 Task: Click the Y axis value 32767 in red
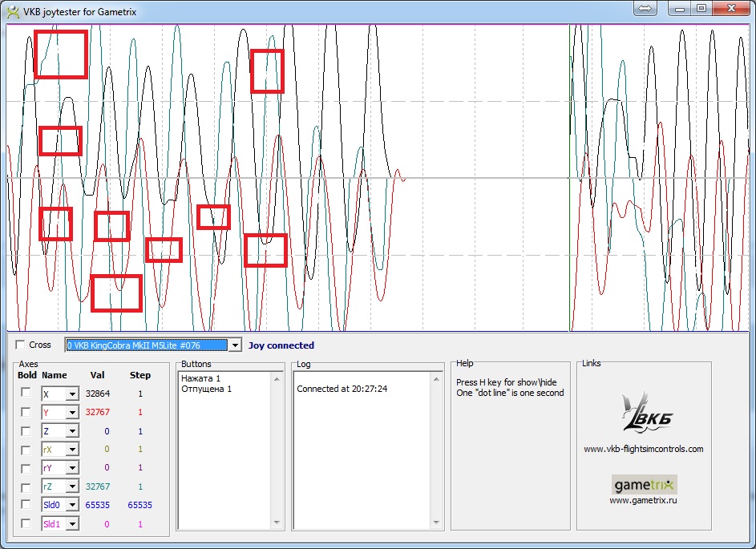(x=97, y=412)
